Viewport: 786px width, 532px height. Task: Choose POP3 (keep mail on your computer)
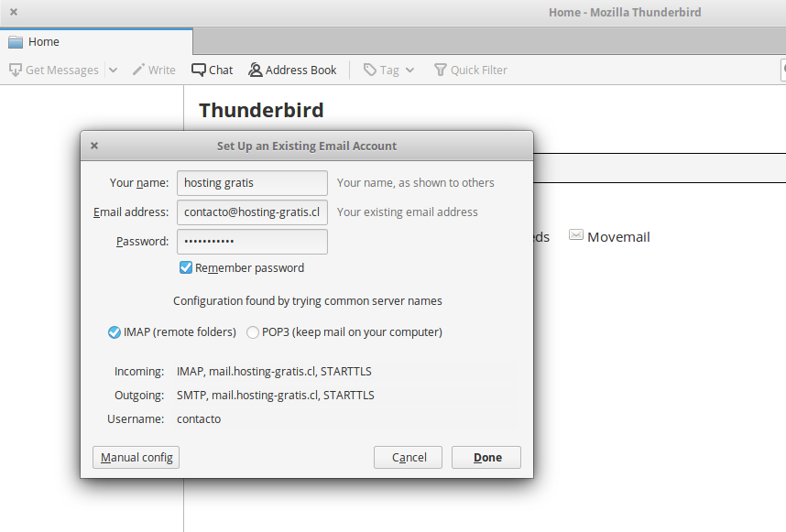pos(253,332)
